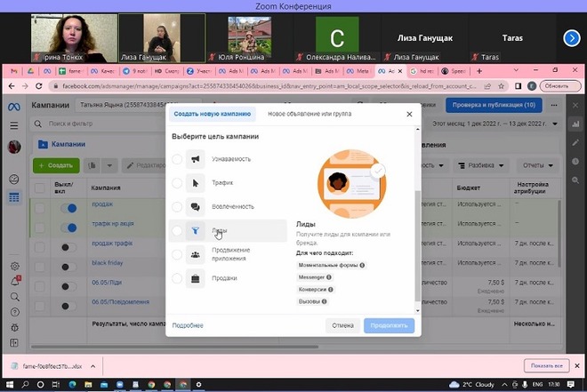Open notifications bell in left sidebar
The height and width of the screenshot is (392, 587).
point(14,282)
